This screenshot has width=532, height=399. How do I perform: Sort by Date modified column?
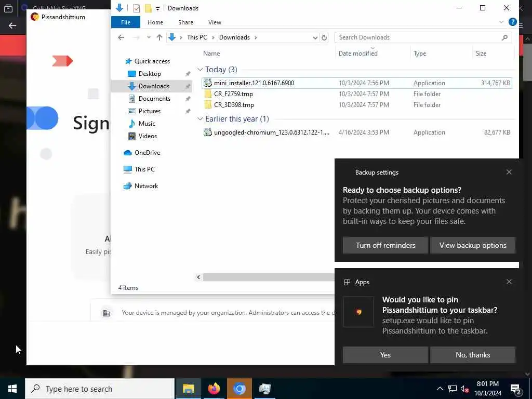tap(357, 54)
